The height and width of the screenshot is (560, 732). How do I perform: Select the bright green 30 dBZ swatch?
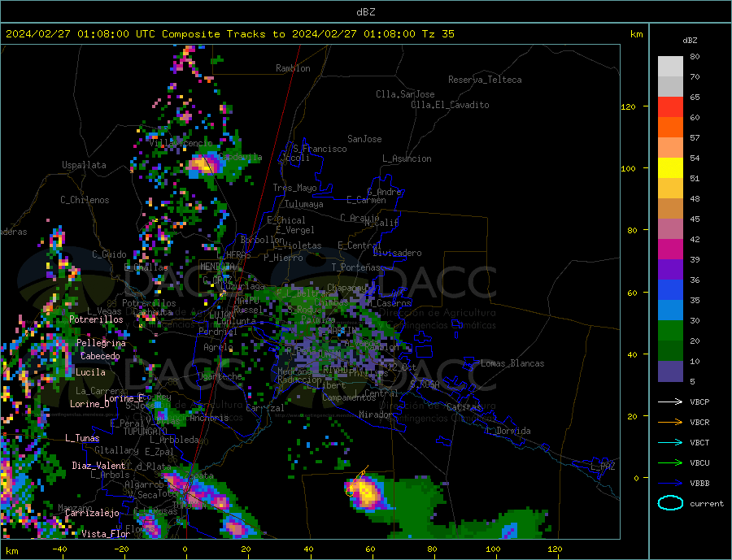click(x=670, y=331)
